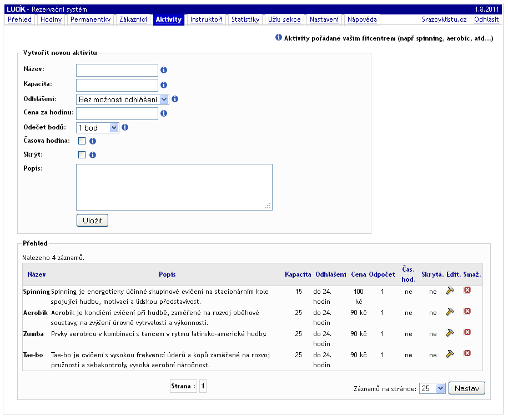This screenshot has height=420, width=508.
Task: Focus the Cena za hodinu input field
Action: [x=117, y=114]
